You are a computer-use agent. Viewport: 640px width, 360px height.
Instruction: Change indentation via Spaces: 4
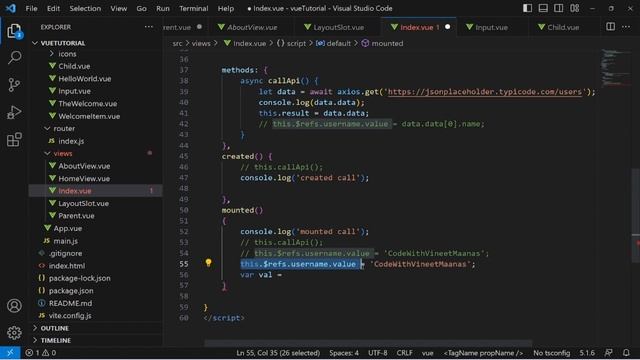(x=344, y=353)
